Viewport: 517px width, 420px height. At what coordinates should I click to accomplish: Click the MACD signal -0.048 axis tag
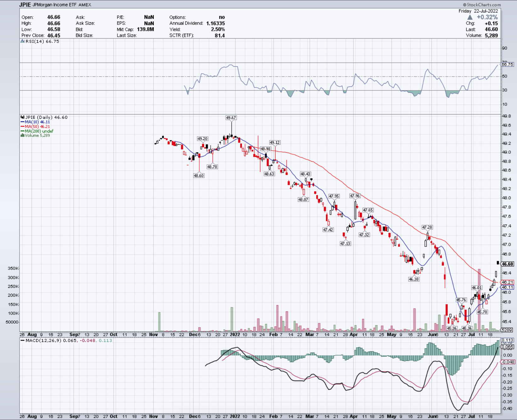point(508,362)
